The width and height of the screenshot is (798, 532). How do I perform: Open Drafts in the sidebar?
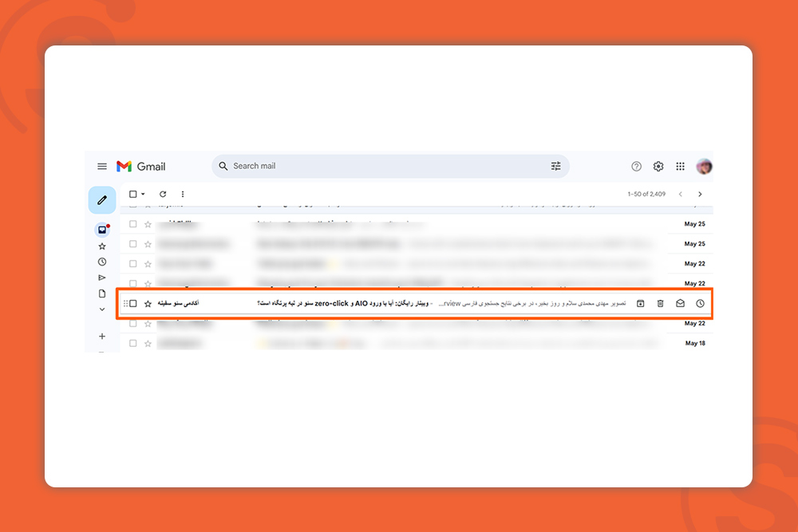102,294
